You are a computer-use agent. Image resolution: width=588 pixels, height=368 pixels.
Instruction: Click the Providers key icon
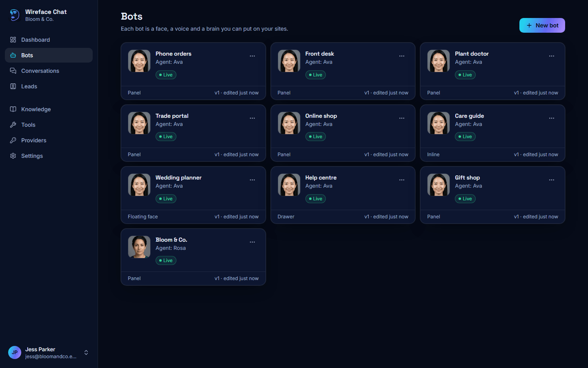coord(13,140)
